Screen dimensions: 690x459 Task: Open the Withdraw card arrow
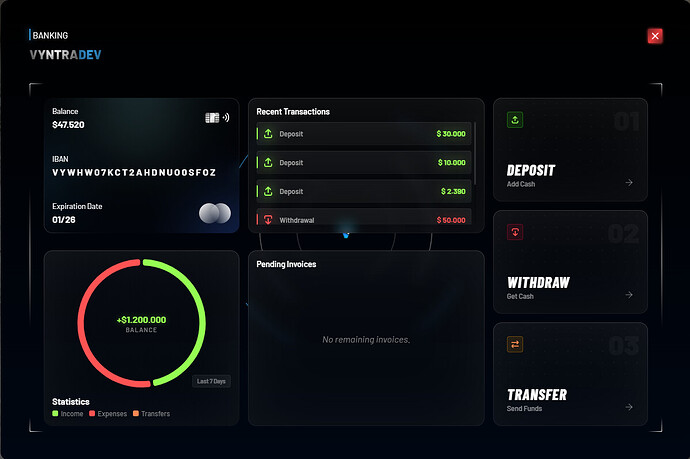tap(629, 294)
